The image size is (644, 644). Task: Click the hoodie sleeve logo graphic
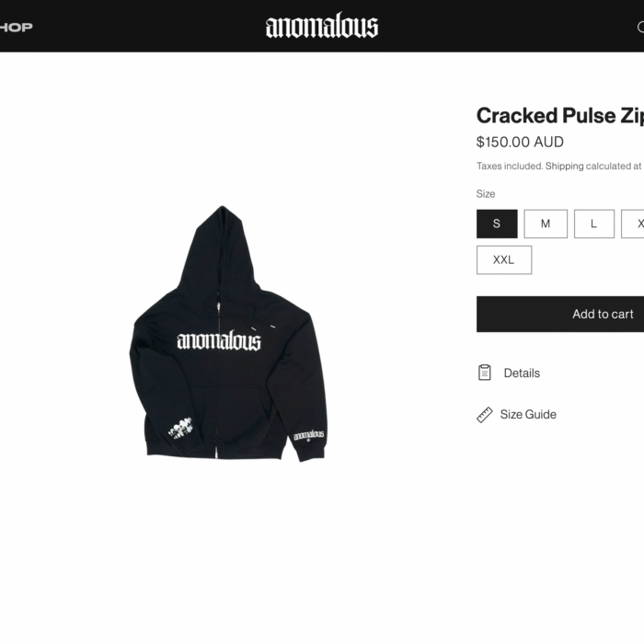coord(309,435)
